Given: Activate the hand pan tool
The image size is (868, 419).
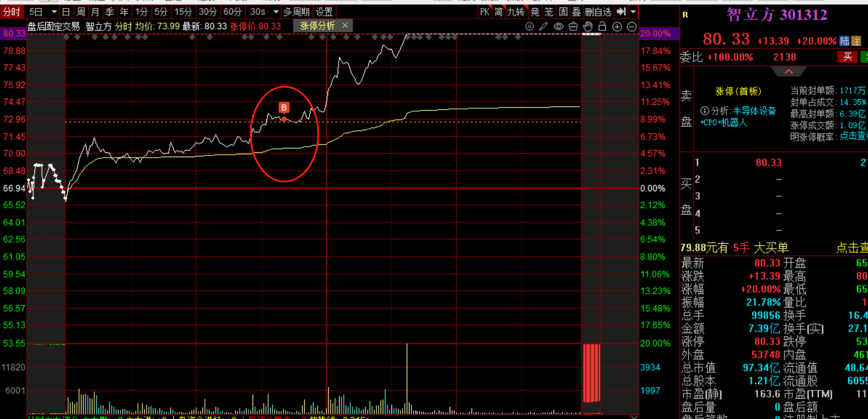Looking at the screenshot, I should [588, 26].
